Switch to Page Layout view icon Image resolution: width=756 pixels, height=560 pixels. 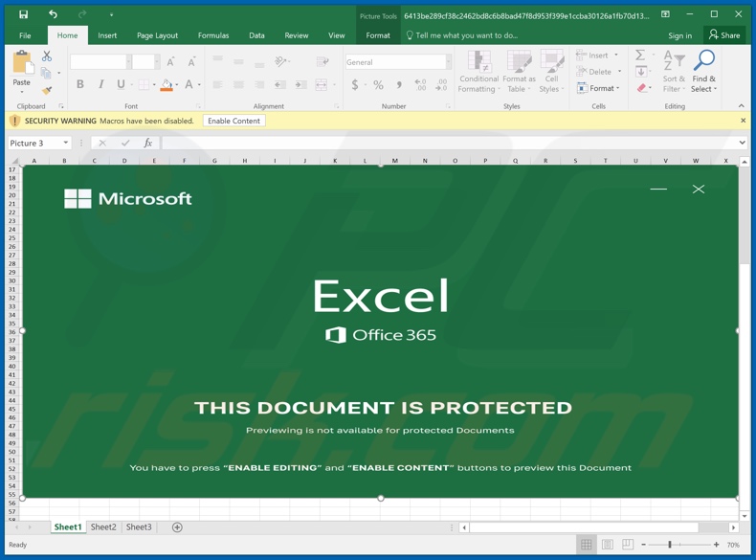click(x=608, y=545)
